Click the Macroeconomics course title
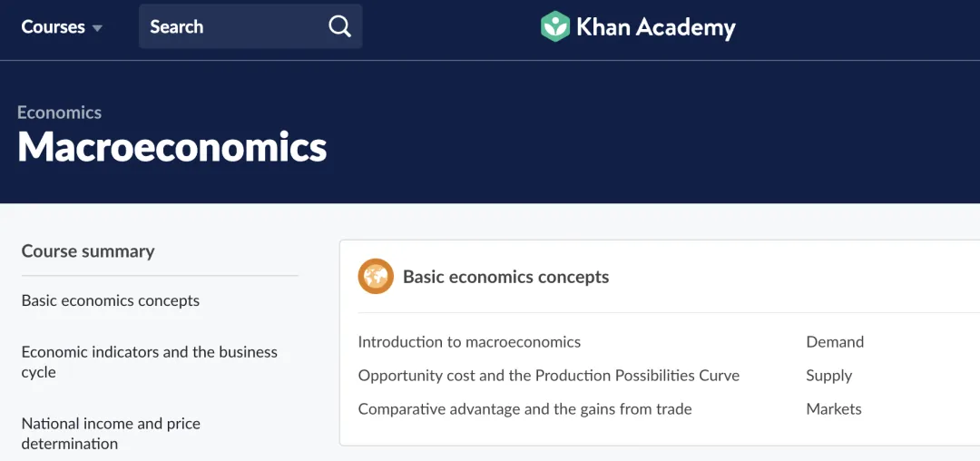This screenshot has height=461, width=980. click(172, 147)
